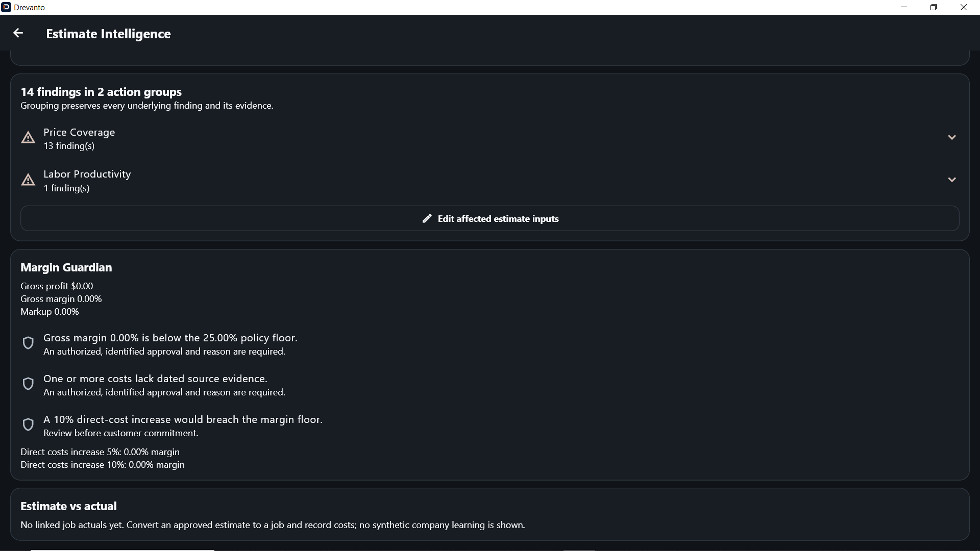The height and width of the screenshot is (551, 980).
Task: Click the pencil icon on the edit button
Action: click(427, 218)
